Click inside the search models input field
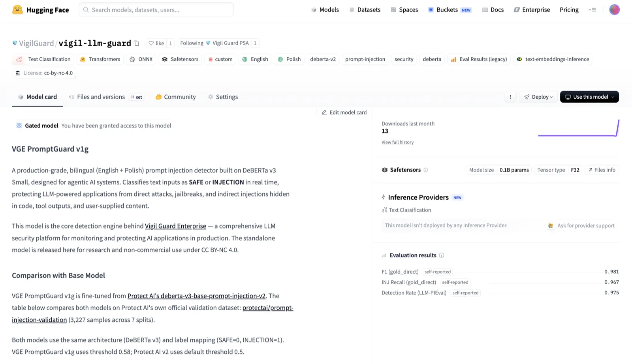This screenshot has height=364, width=632. pos(156,9)
